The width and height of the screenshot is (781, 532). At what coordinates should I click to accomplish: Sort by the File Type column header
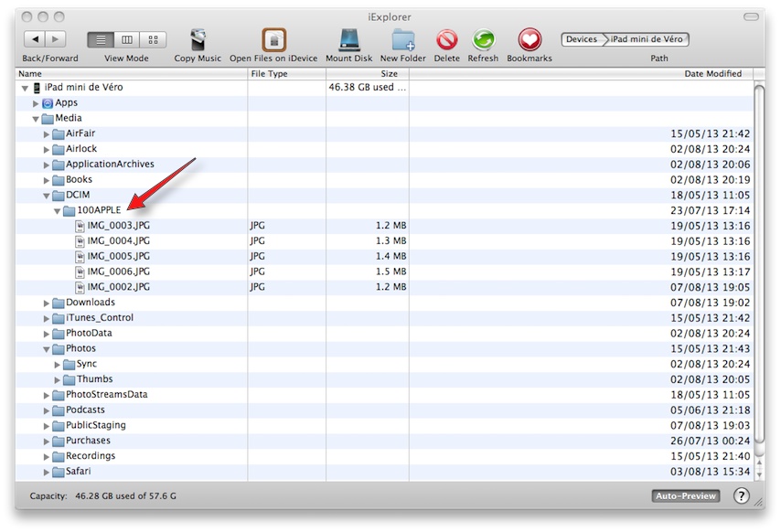(287, 74)
